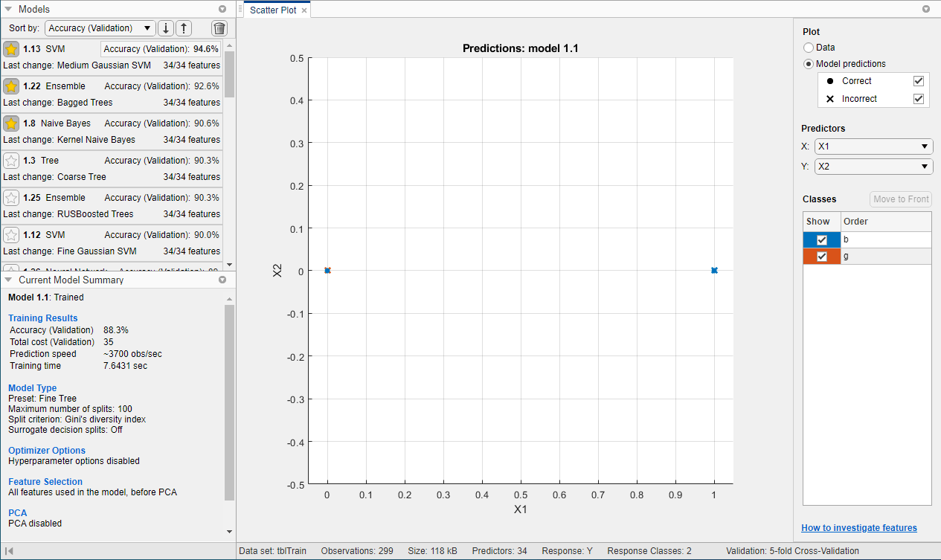
Task: Open the Y predictor dropdown
Action: 873,166
